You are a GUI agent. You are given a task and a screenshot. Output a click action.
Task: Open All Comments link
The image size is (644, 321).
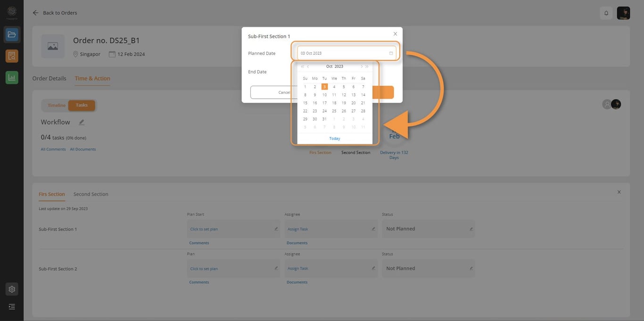[53, 149]
